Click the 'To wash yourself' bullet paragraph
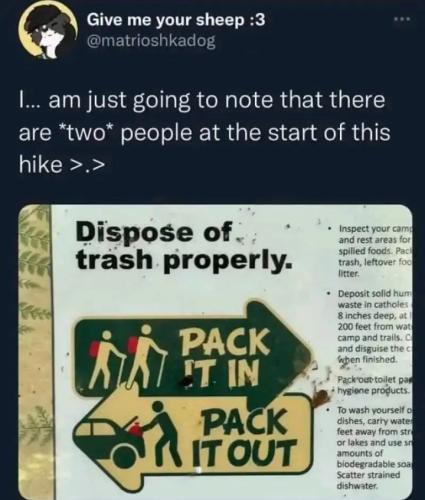The height and width of the screenshot is (500, 425). (373, 447)
